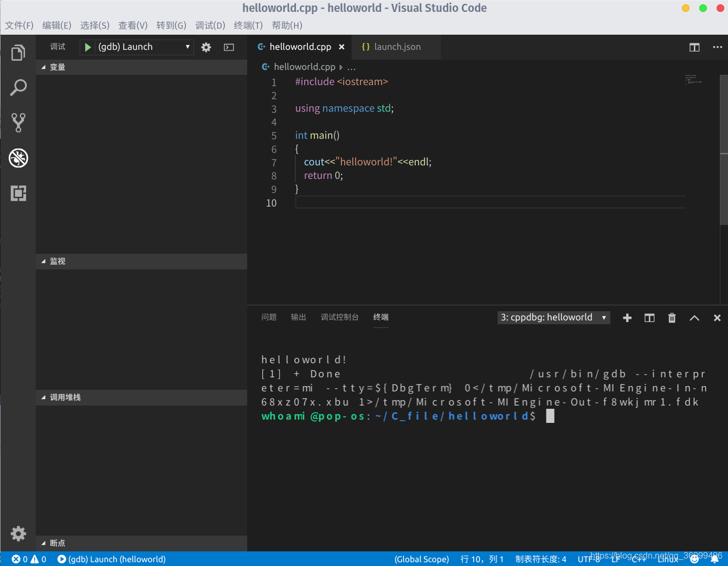Expand the breadcrumb ellipsis symbol
Screen dimensions: 728x566
351,67
